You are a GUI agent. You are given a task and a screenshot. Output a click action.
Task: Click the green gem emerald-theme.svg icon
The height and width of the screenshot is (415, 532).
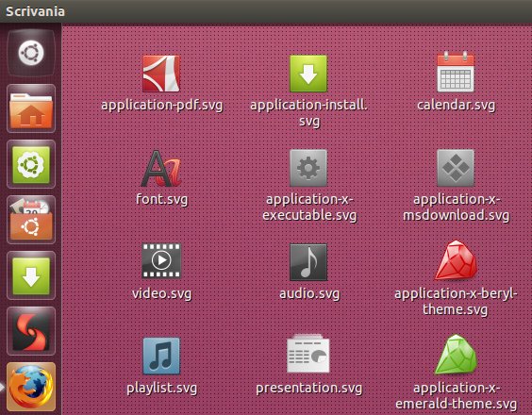[456, 355]
